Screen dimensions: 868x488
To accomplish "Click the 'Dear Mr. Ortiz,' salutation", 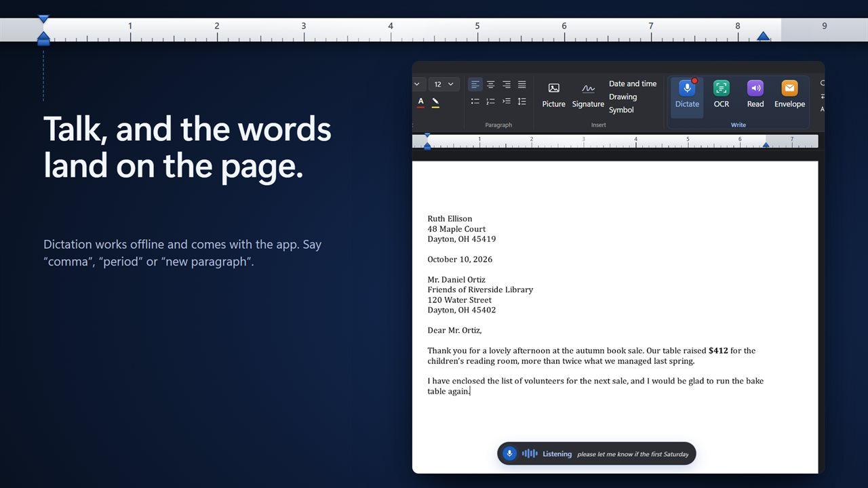I will (x=454, y=330).
